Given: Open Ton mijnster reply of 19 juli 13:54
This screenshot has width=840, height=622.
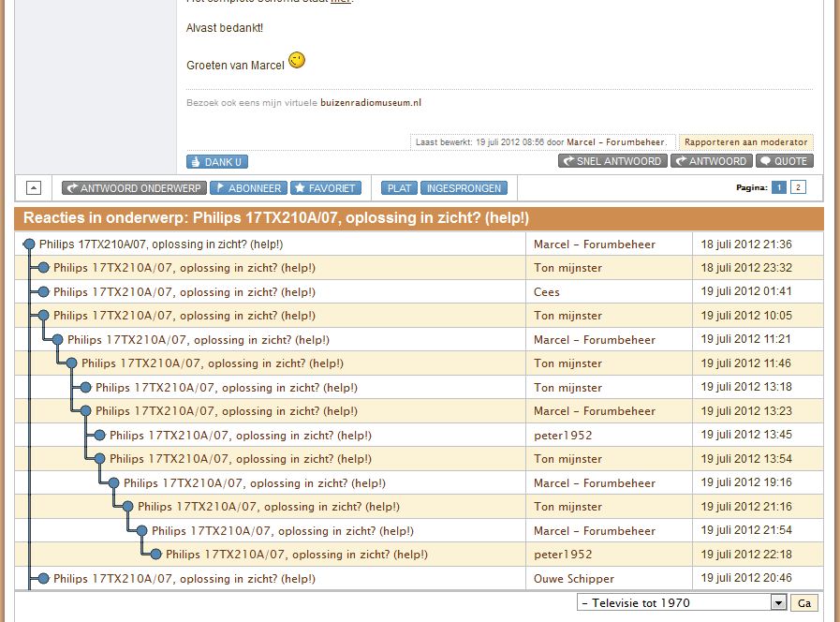Looking at the screenshot, I should 241,459.
